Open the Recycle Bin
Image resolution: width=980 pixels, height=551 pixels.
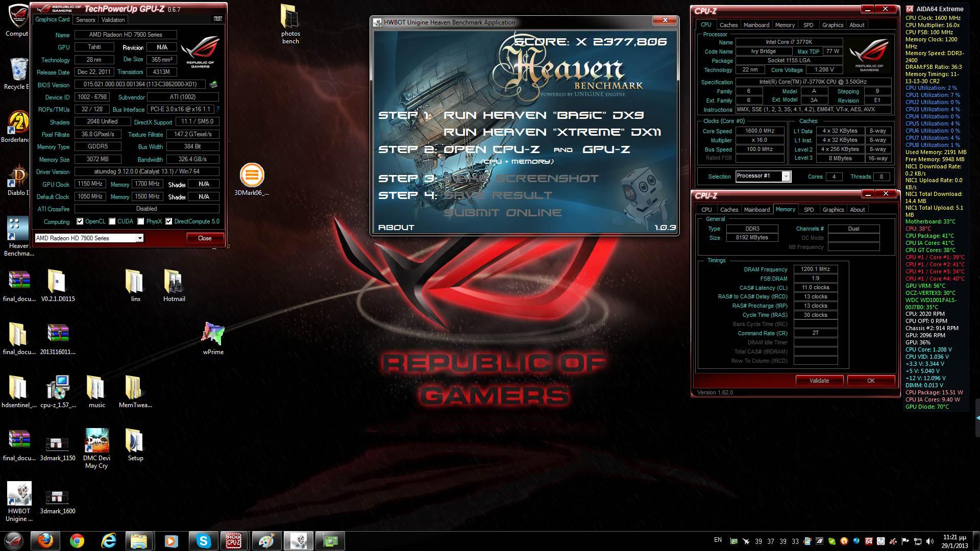[x=18, y=74]
